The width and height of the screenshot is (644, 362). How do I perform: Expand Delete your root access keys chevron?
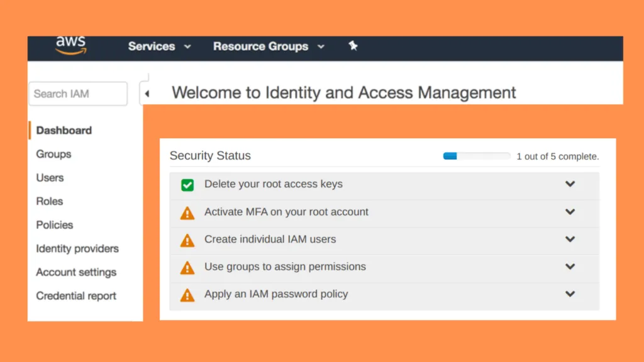570,184
